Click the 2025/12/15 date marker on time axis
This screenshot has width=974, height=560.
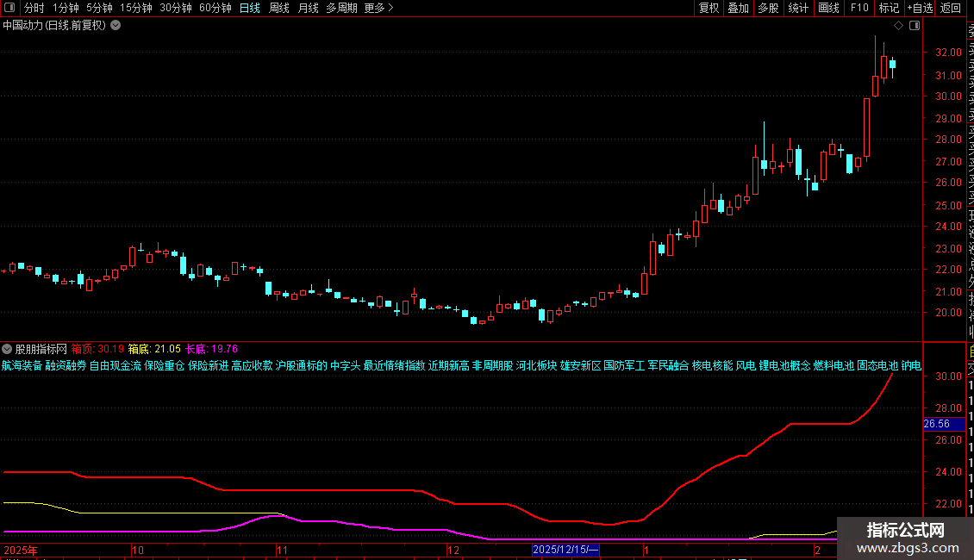[x=565, y=550]
